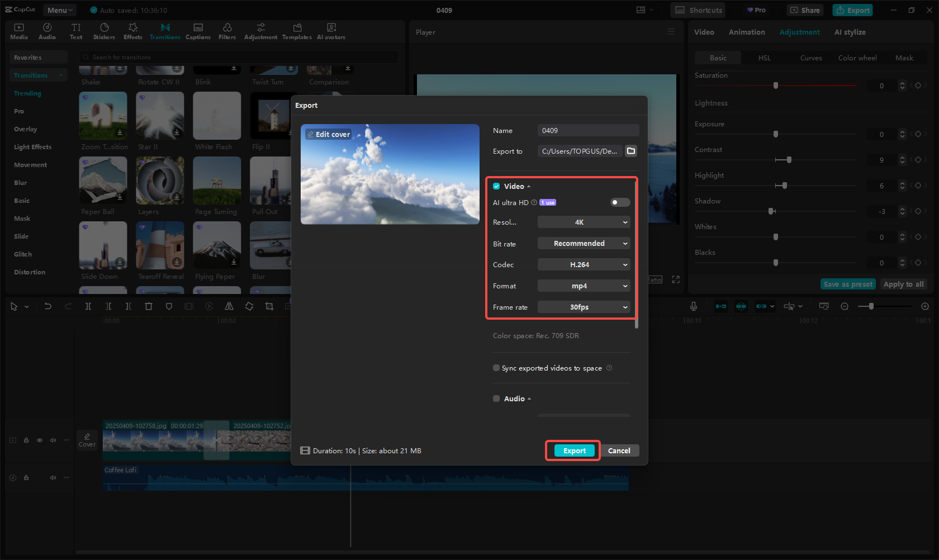Open the Resolution dropdown showing 4K

pos(584,222)
